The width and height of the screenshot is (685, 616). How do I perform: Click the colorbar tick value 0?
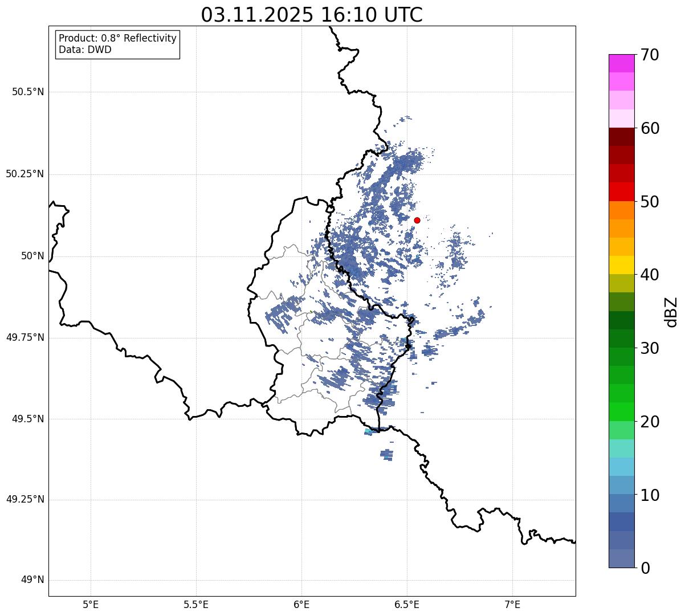click(x=645, y=568)
